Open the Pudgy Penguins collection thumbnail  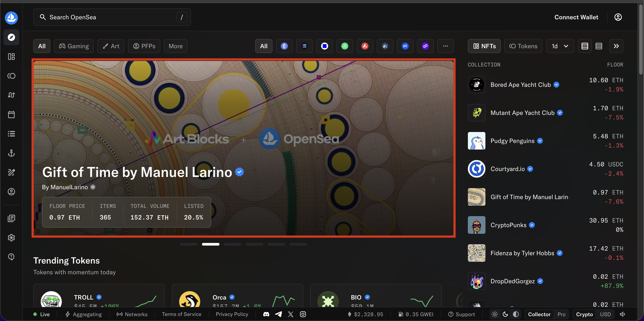click(476, 141)
